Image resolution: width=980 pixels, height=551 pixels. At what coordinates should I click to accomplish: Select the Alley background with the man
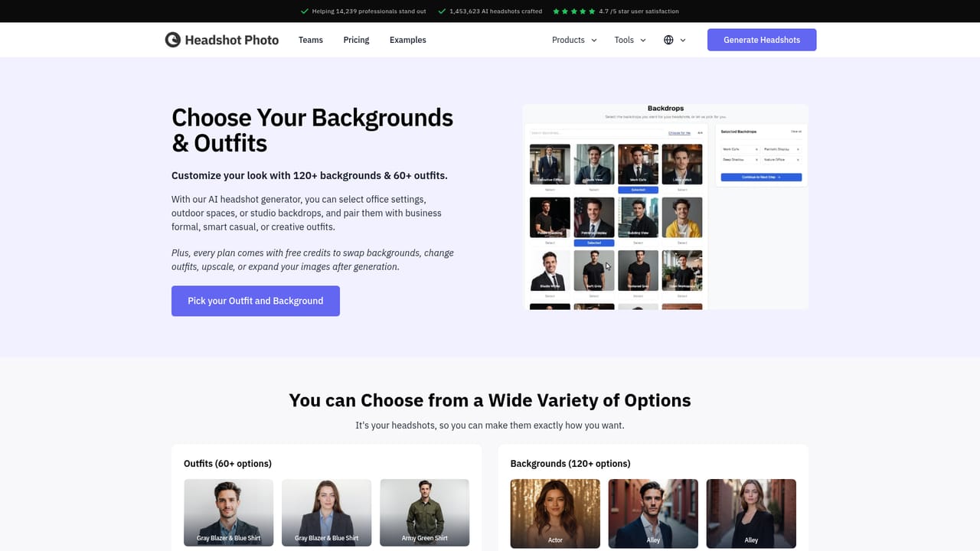point(653,514)
